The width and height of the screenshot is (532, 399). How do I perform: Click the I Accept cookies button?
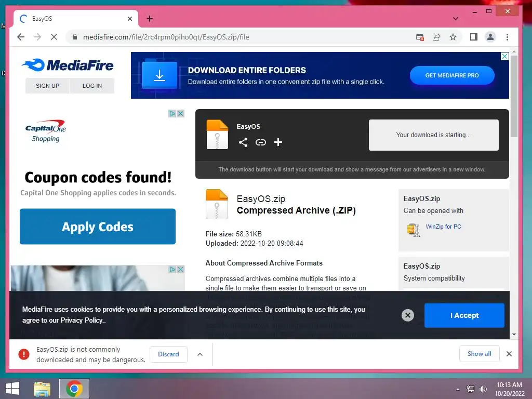point(464,315)
